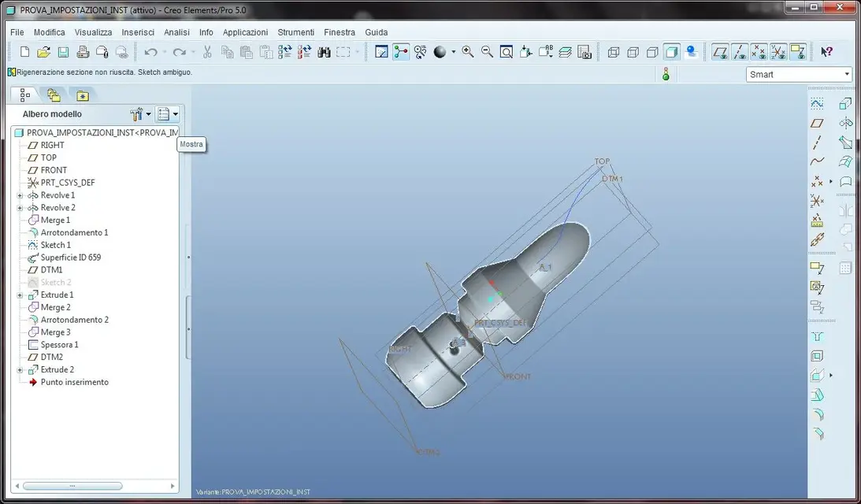Image resolution: width=861 pixels, height=504 pixels.
Task: Open the Inserisci menu
Action: point(138,32)
